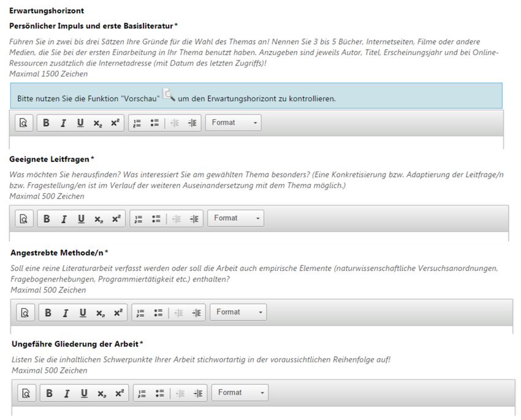This screenshot has height=420, width=521.
Task: Click 'Angestrebte Methode/n' label
Action: [x=57, y=253]
